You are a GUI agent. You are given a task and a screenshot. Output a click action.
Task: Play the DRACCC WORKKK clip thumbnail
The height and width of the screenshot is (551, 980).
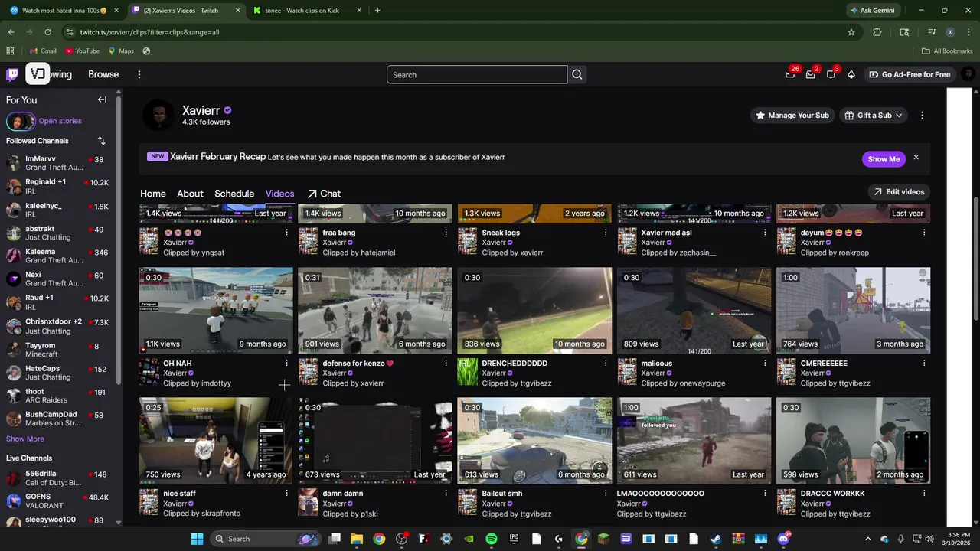coord(853,440)
